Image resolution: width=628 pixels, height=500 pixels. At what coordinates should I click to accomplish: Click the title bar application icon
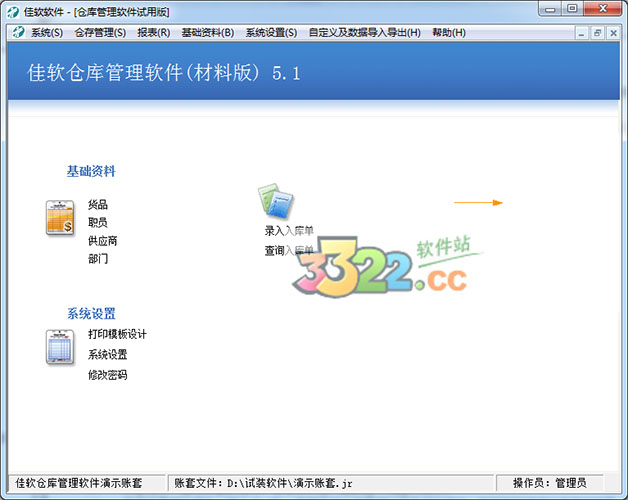pyautogui.click(x=13, y=12)
